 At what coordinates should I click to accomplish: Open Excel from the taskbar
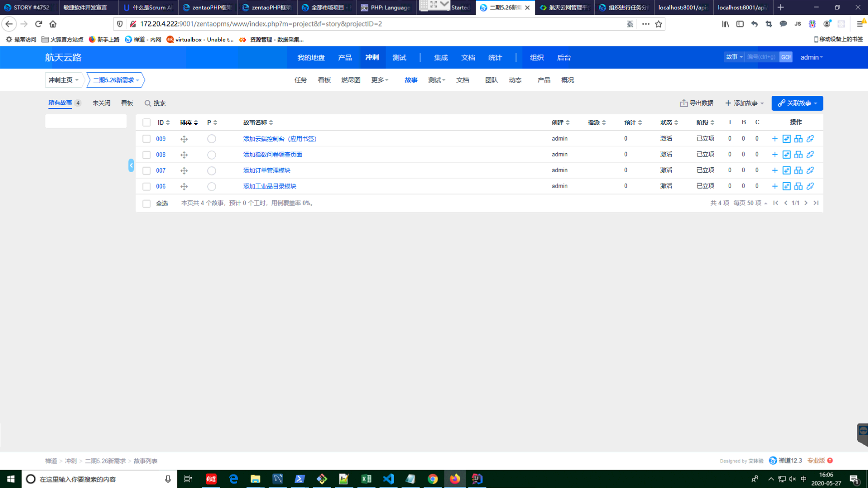(x=366, y=479)
